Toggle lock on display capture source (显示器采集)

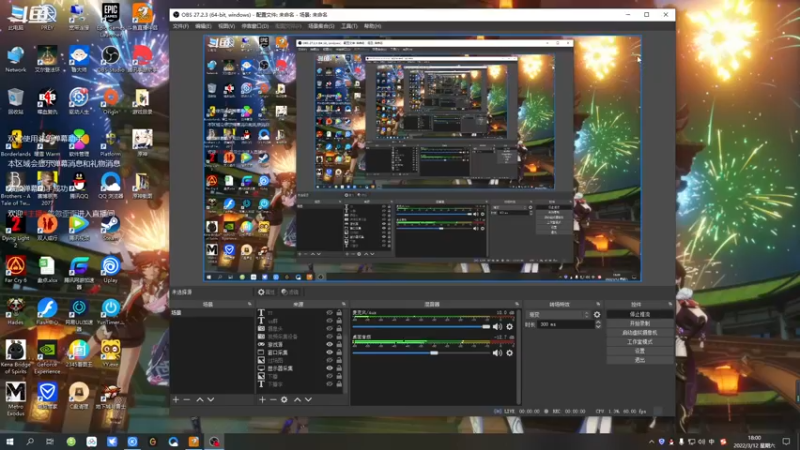coord(339,368)
